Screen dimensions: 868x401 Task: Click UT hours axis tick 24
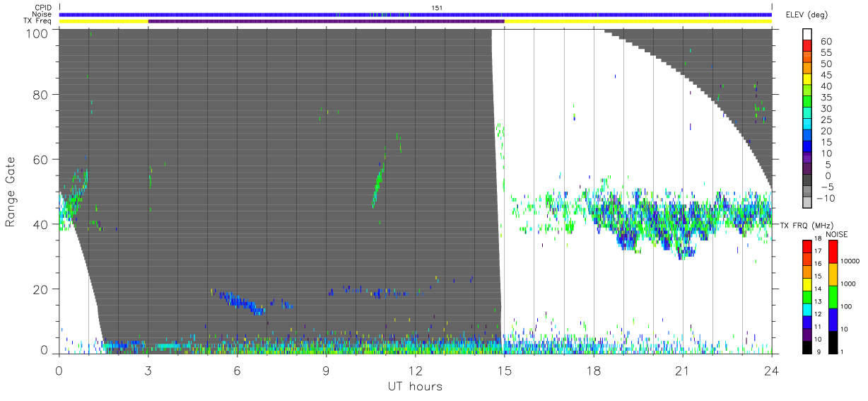pos(771,370)
